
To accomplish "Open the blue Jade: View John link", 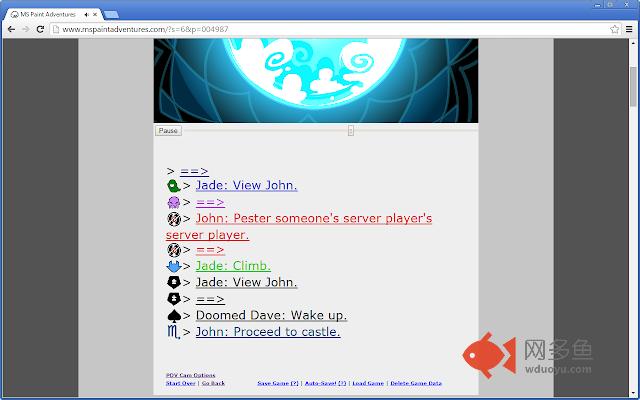I will [247, 185].
